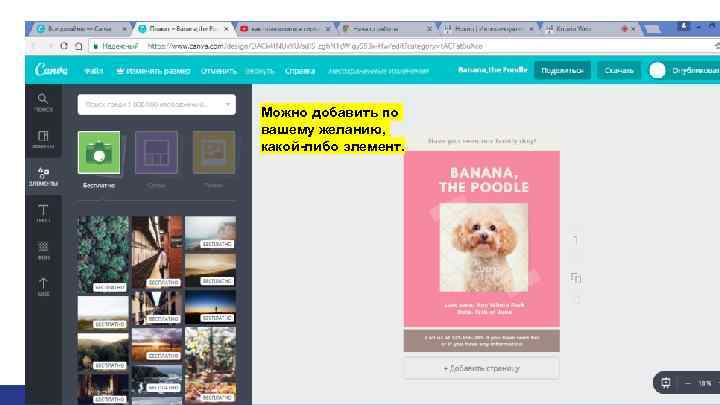Select the brown footer text block
The width and height of the screenshot is (720, 405).
tap(482, 341)
